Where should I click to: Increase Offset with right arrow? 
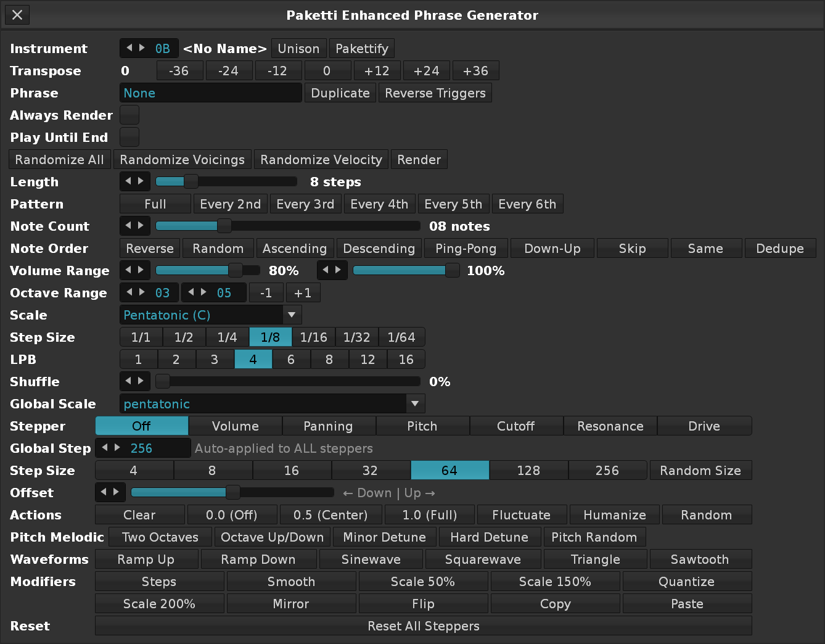pos(117,492)
